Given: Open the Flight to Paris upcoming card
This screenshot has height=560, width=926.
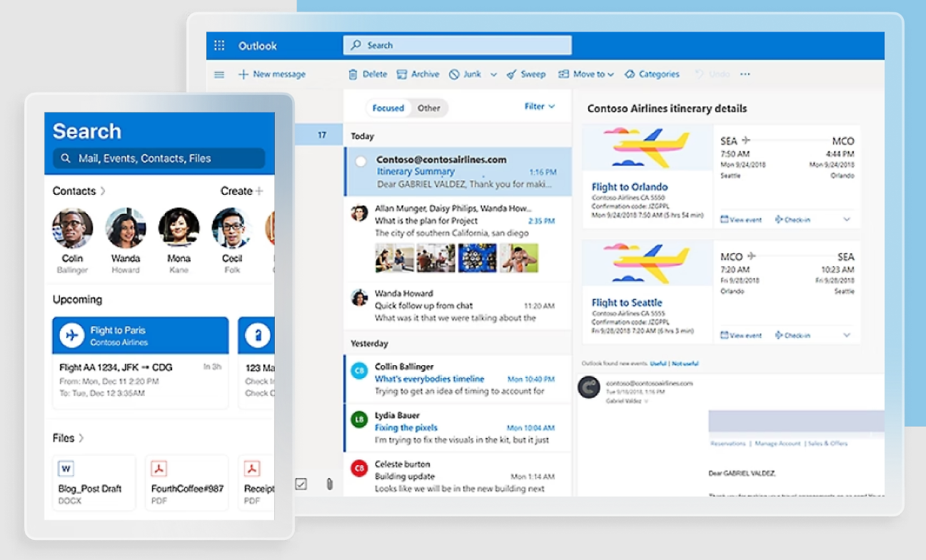Looking at the screenshot, I should point(141,363).
